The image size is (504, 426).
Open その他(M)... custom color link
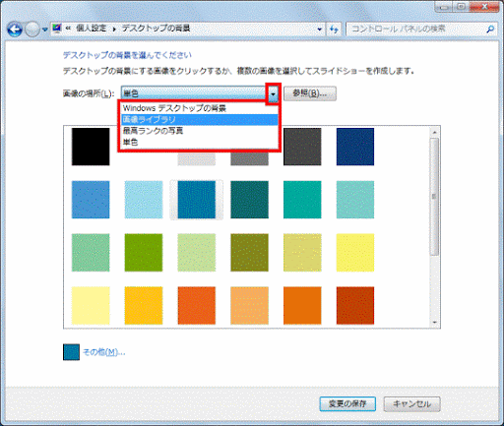click(x=104, y=352)
